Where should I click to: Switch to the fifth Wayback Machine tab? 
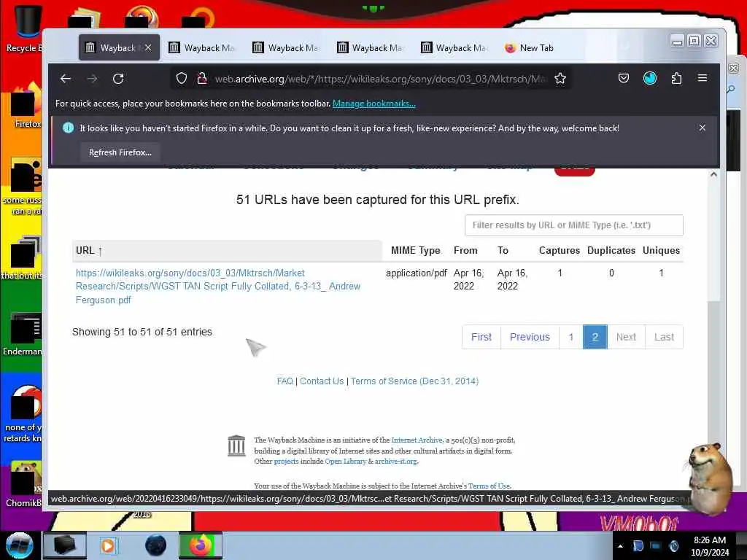pos(454,47)
